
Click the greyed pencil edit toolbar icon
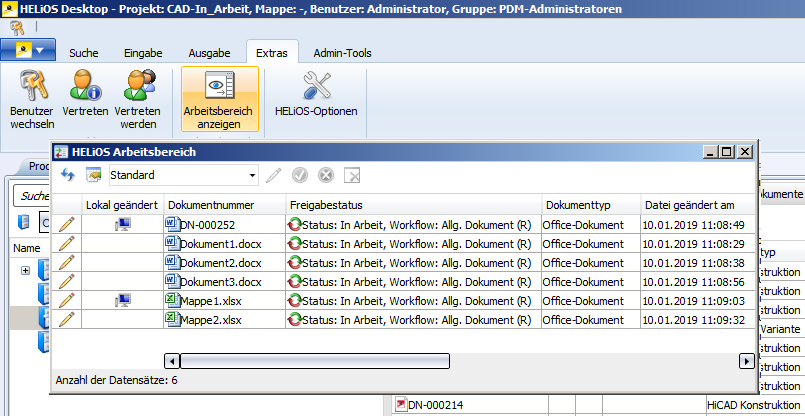coord(274,176)
